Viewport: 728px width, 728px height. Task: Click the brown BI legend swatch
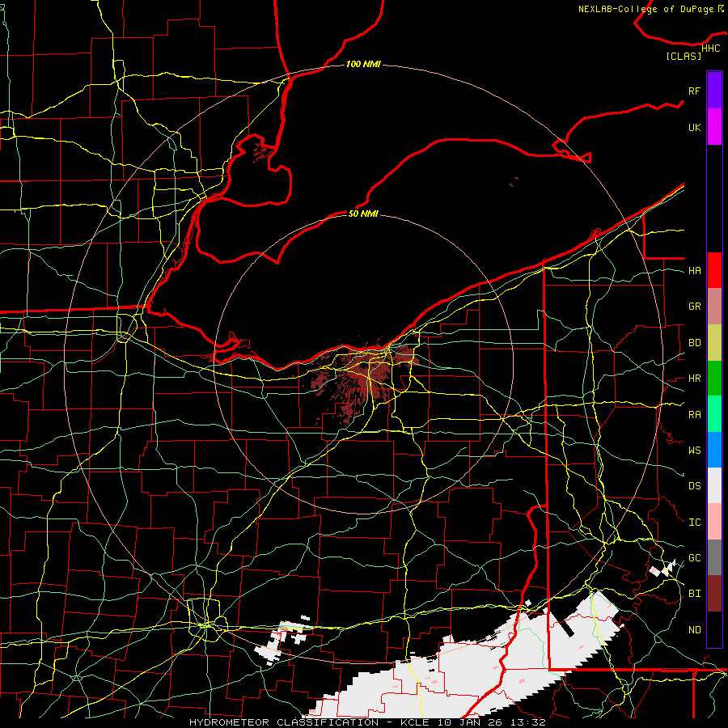pyautogui.click(x=714, y=594)
